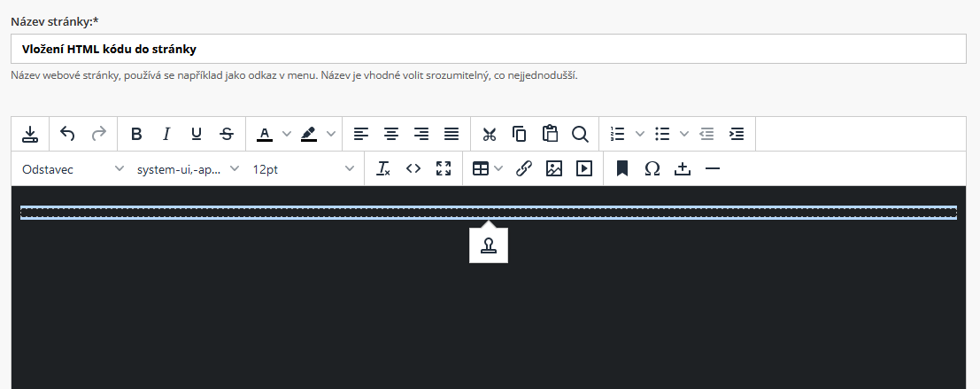Open the table insert menu
The height and width of the screenshot is (389, 980).
click(487, 168)
